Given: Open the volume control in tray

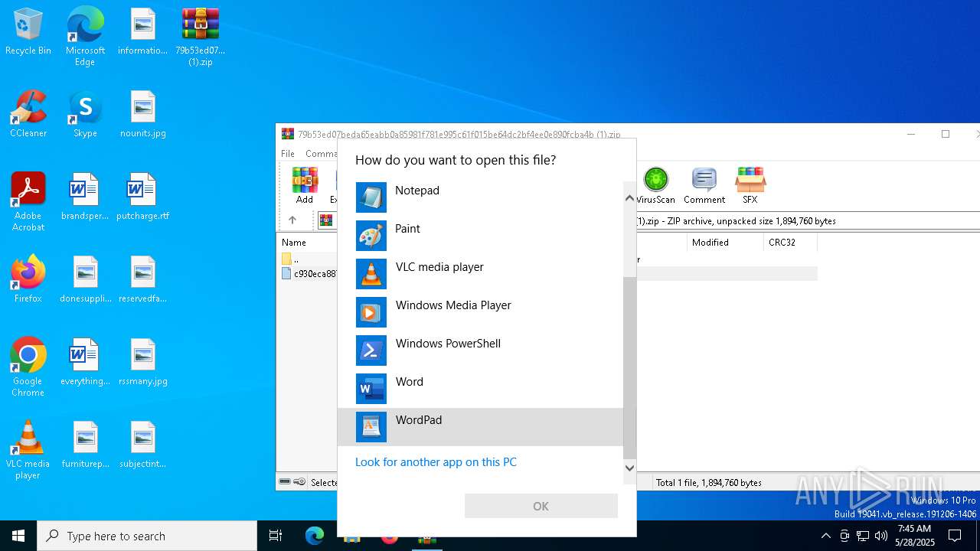Looking at the screenshot, I should [x=881, y=536].
